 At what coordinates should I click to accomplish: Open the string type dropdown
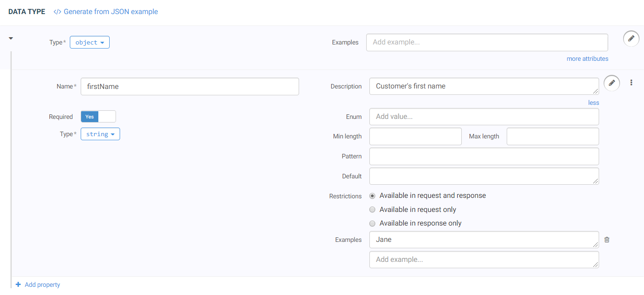pyautogui.click(x=100, y=134)
